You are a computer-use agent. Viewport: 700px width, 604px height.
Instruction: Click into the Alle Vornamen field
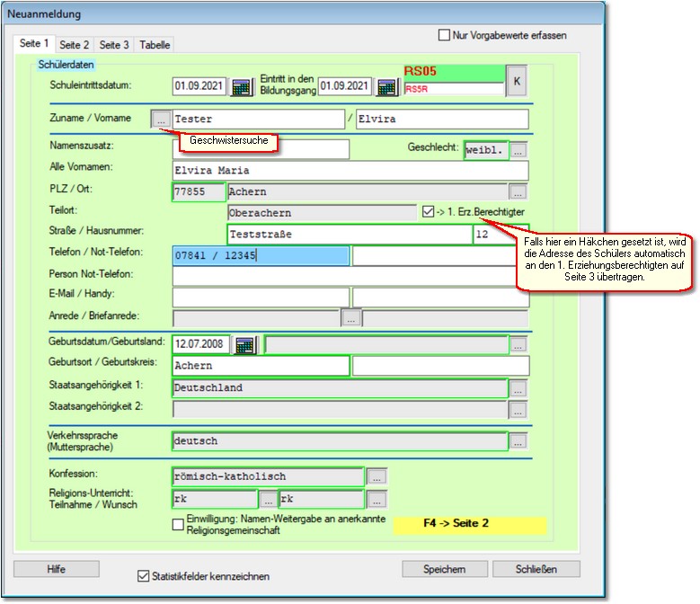[349, 171]
